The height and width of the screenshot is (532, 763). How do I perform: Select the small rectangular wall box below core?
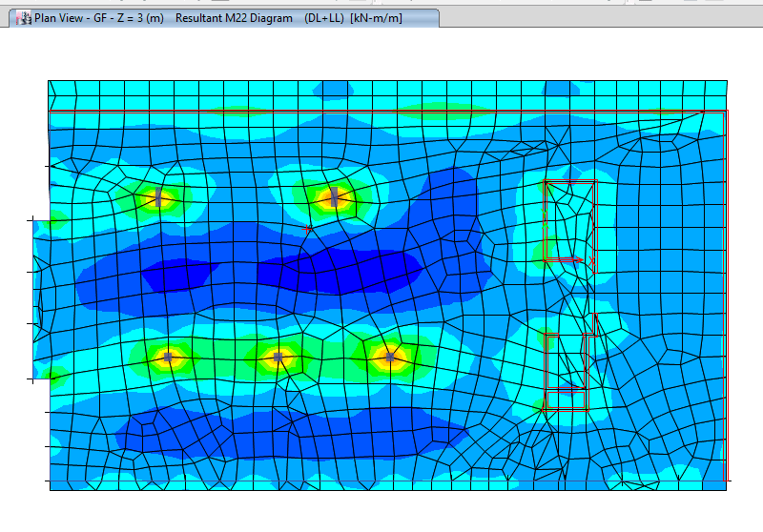(x=566, y=400)
